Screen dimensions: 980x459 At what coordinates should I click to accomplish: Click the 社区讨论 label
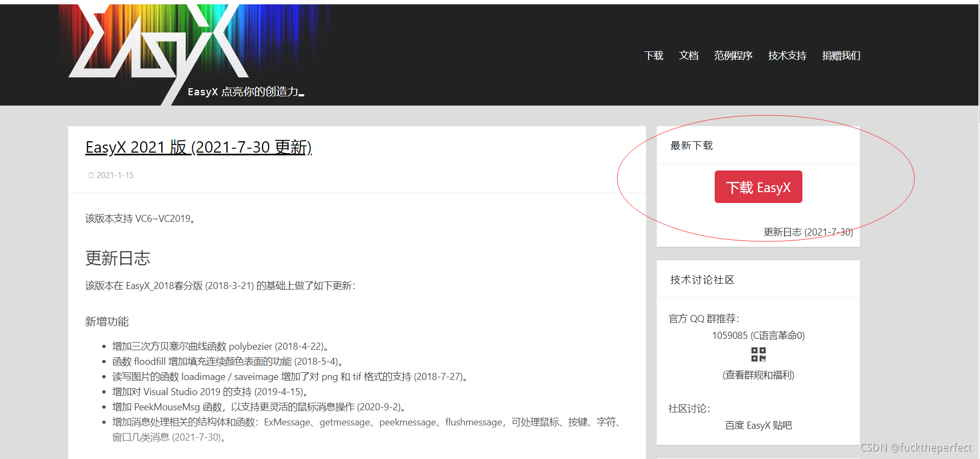(x=689, y=409)
